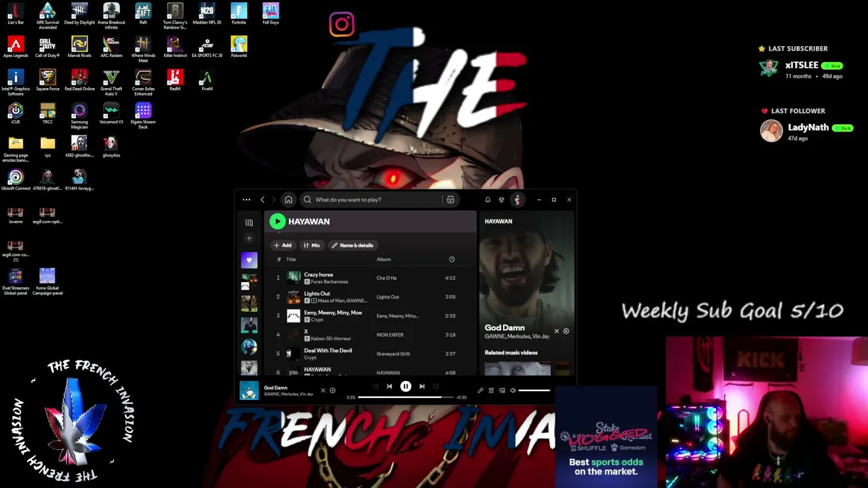868x488 pixels.
Task: Open Spotify's notifications bell
Action: point(488,200)
